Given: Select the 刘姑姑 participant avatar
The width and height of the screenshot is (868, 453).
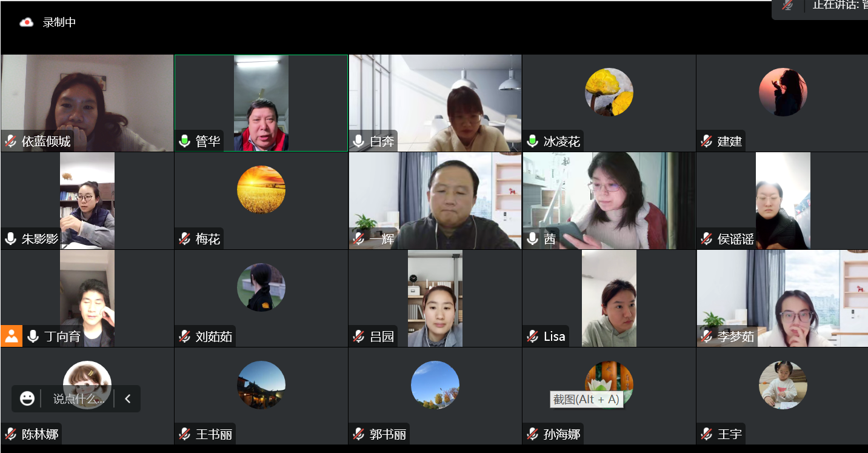Looking at the screenshot, I should click(261, 287).
